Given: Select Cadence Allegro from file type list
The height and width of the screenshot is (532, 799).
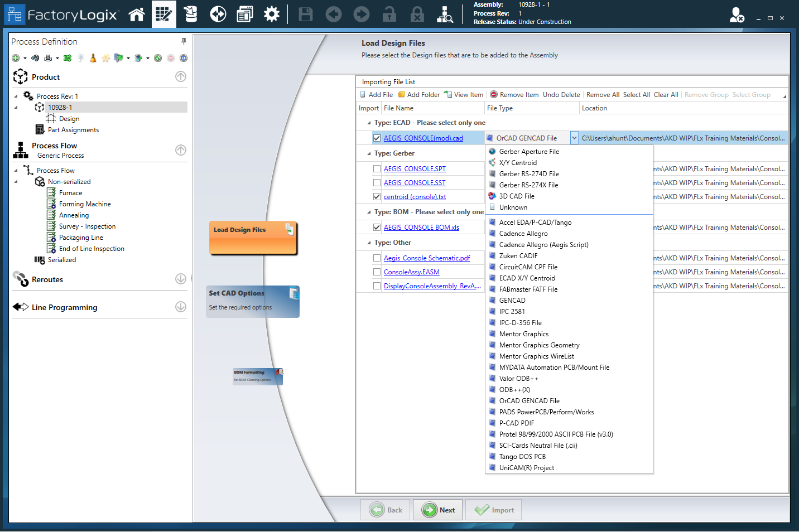Looking at the screenshot, I should click(x=523, y=234).
